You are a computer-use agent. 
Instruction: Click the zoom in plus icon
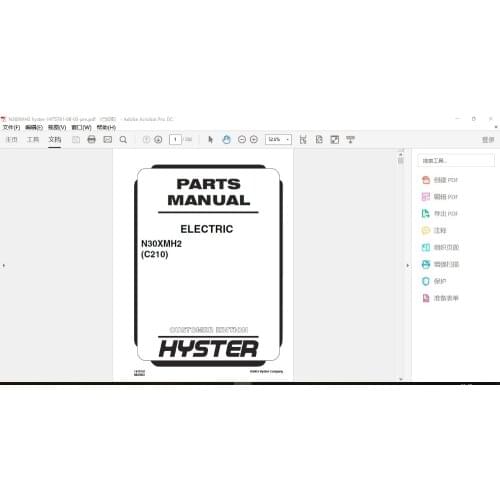(254, 140)
